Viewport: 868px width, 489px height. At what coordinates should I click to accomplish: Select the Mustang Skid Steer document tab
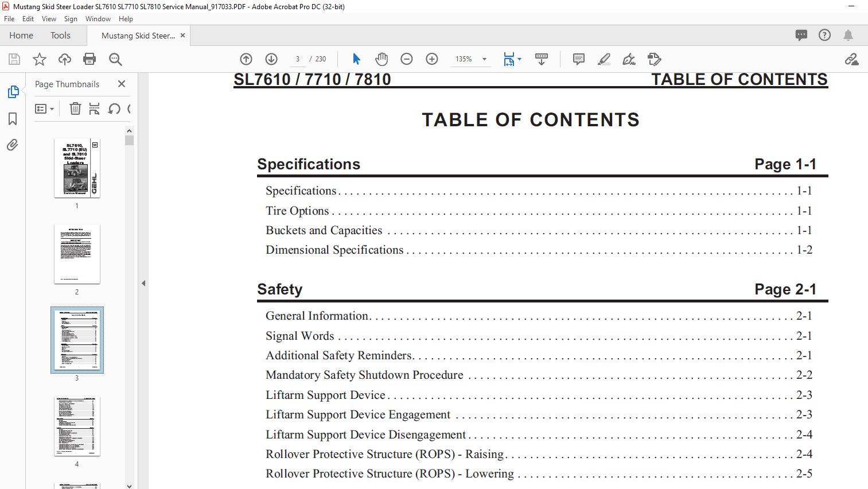[x=138, y=36]
